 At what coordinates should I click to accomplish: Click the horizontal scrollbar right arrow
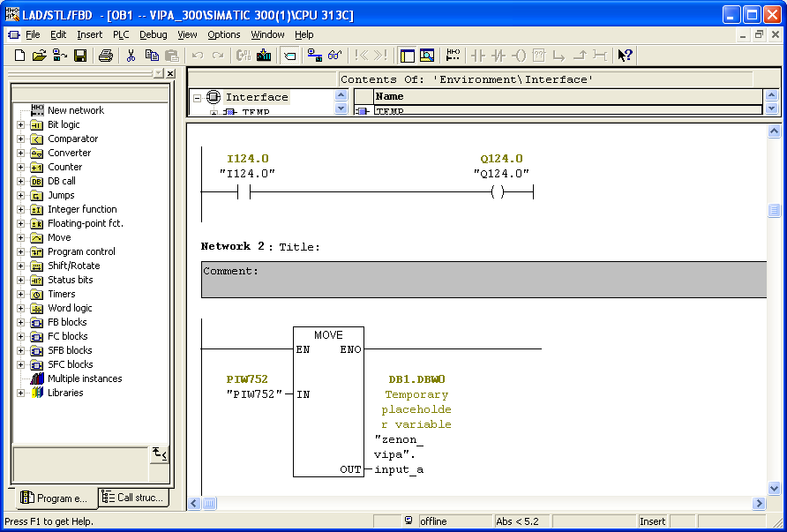pos(759,503)
